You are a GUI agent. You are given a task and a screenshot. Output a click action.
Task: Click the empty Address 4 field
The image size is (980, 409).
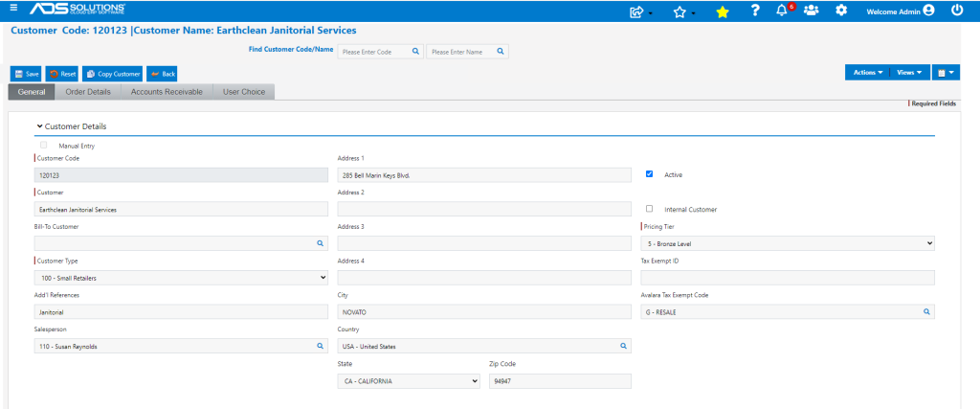(484, 277)
